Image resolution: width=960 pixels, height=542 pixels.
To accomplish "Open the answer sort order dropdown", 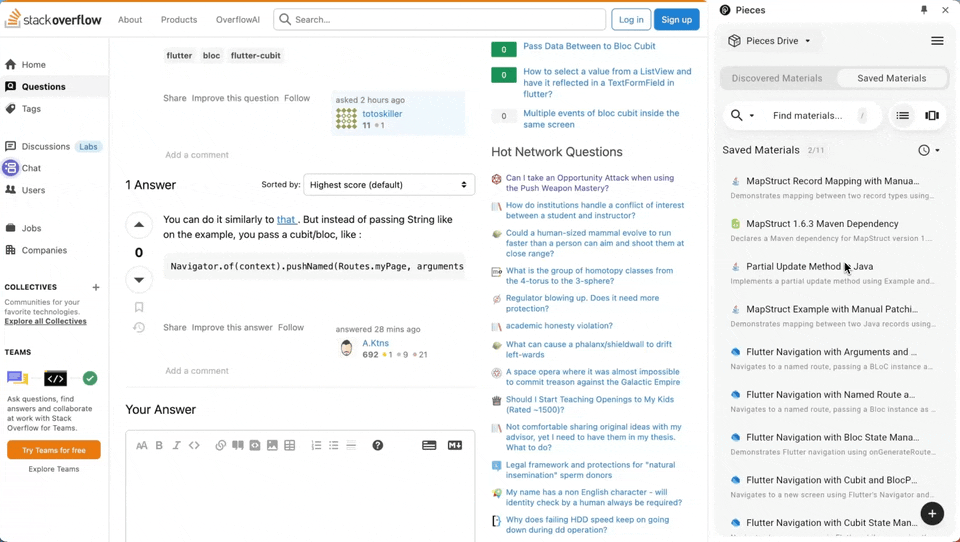I will [x=389, y=184].
